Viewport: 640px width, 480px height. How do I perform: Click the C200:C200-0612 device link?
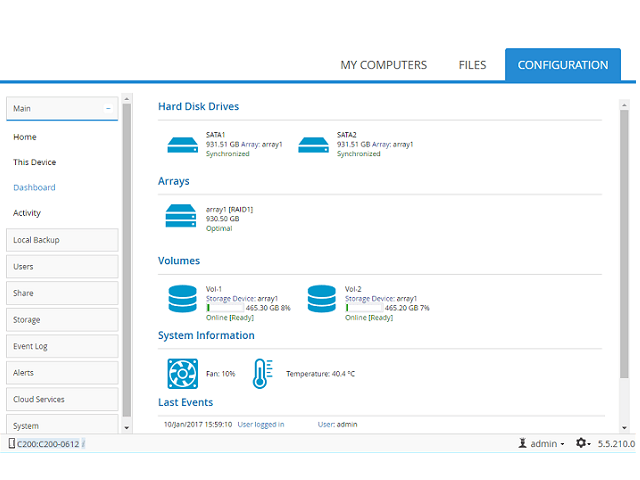48,444
